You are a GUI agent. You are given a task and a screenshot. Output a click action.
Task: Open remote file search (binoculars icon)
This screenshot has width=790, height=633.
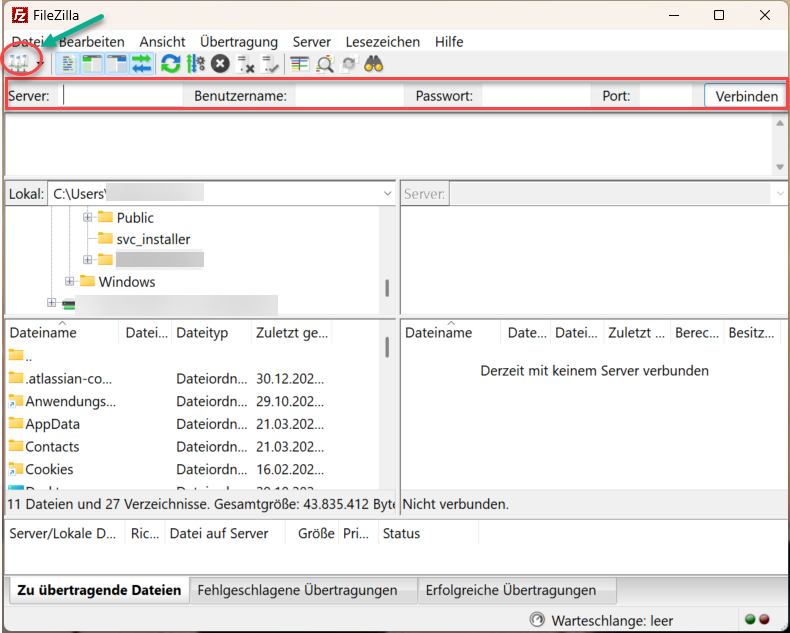click(374, 64)
